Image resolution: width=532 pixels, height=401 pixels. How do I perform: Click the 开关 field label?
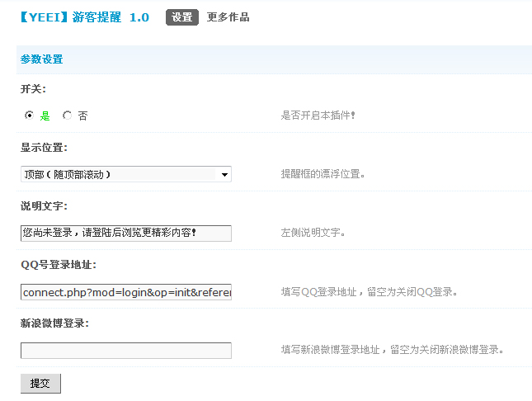click(x=33, y=89)
